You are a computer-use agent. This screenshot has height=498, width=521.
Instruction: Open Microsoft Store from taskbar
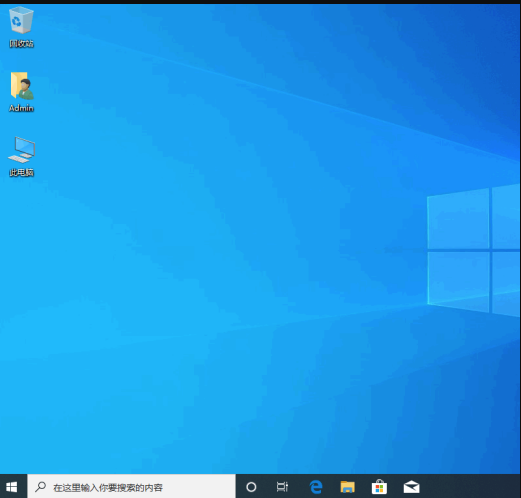point(379,487)
